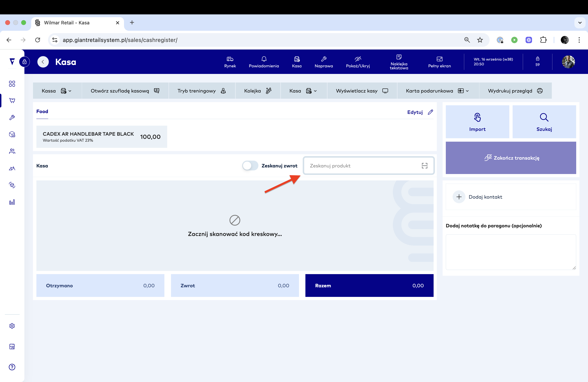This screenshot has width=588, height=382.
Task: Click the Import button
Action: pyautogui.click(x=477, y=122)
